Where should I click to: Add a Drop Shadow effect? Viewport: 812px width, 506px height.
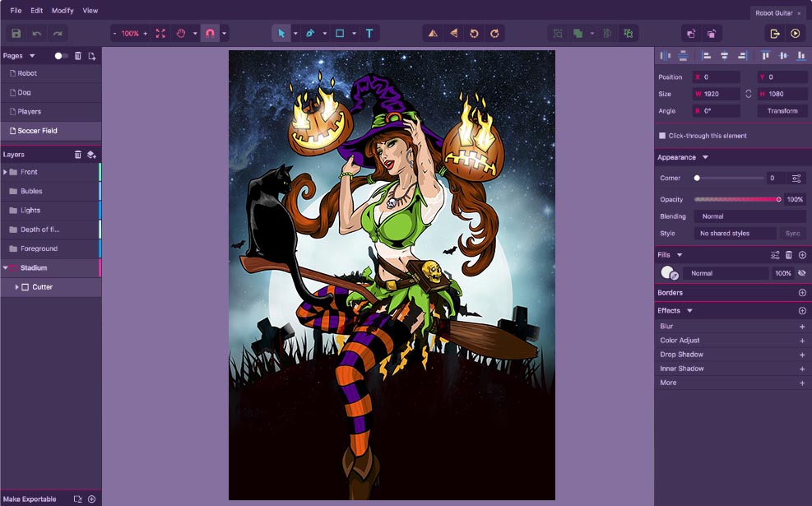tap(802, 355)
